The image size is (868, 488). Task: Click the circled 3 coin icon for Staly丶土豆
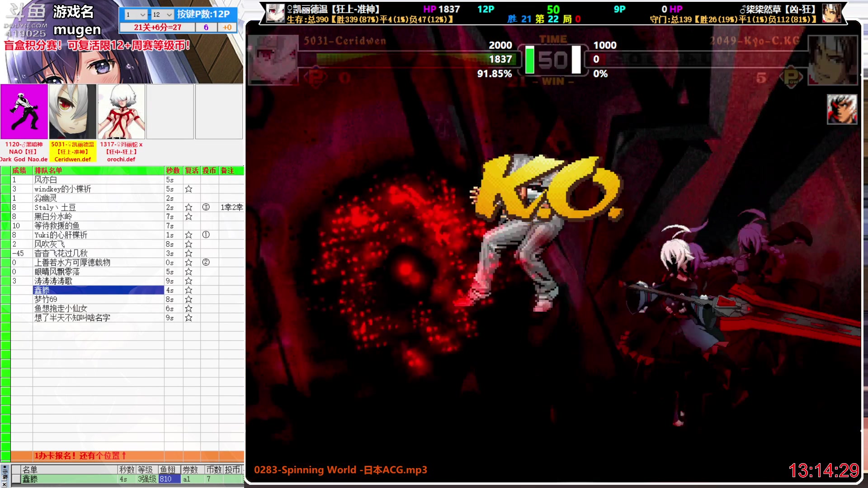pyautogui.click(x=206, y=207)
